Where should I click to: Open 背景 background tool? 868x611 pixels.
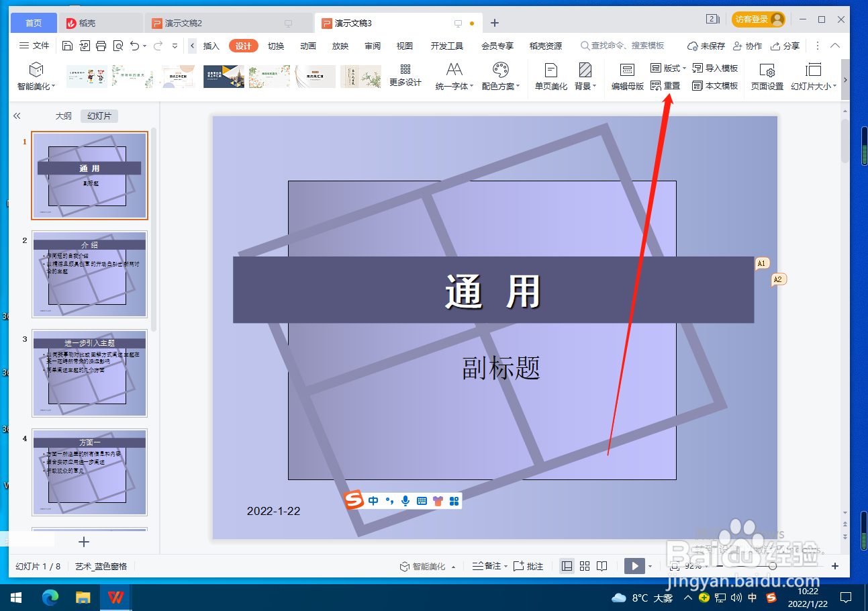585,77
